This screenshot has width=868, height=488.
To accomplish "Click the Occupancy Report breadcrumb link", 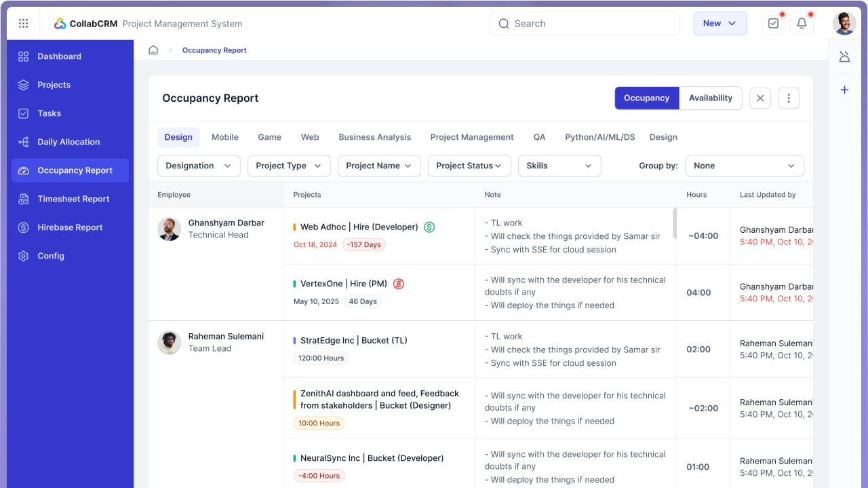I will (x=214, y=50).
